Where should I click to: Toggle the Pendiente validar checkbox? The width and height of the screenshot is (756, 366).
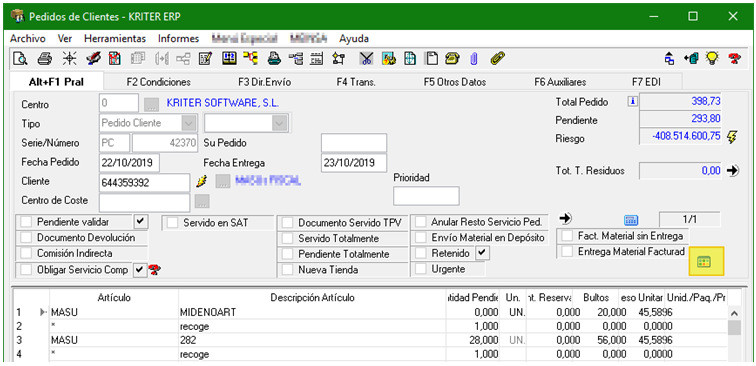click(x=27, y=222)
